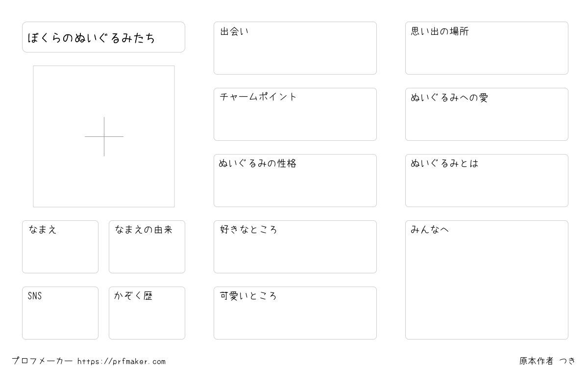Select the なまえの由来 input box
The height and width of the screenshot is (368, 588).
tap(147, 247)
